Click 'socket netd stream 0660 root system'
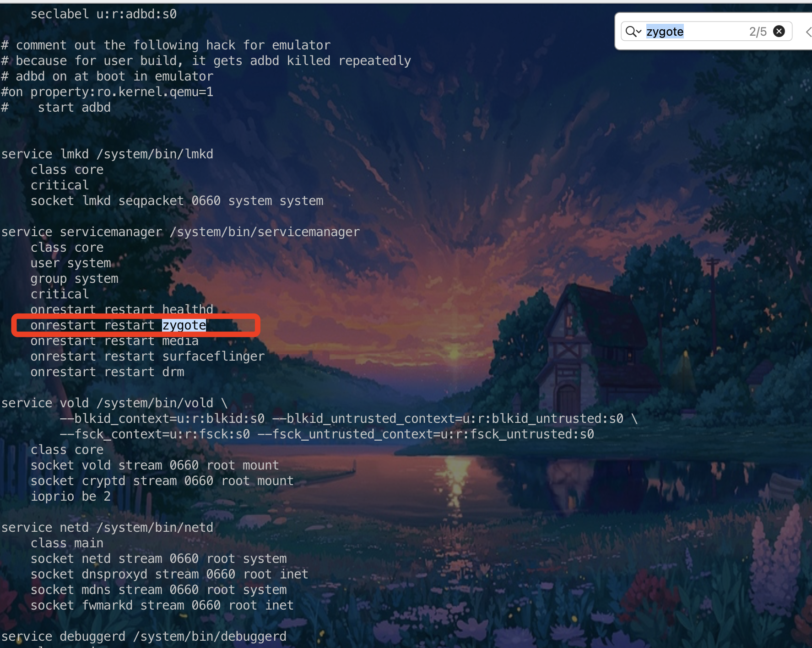 point(158,559)
